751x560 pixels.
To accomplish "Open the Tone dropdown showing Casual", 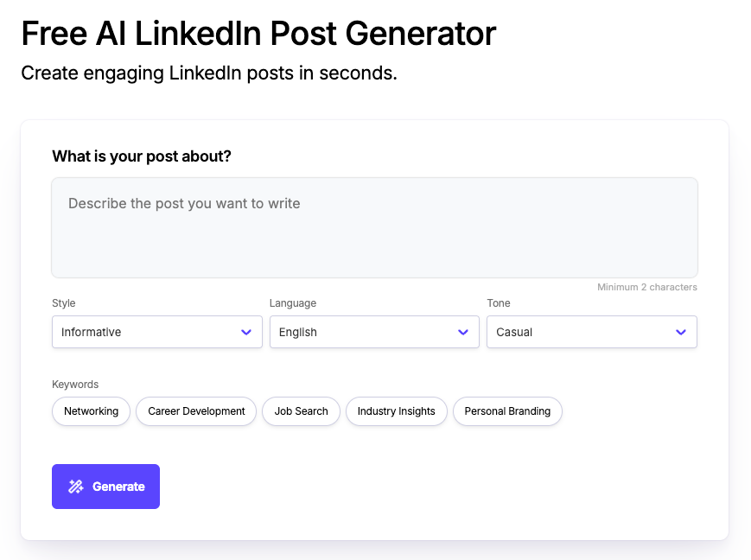I will click(x=591, y=332).
